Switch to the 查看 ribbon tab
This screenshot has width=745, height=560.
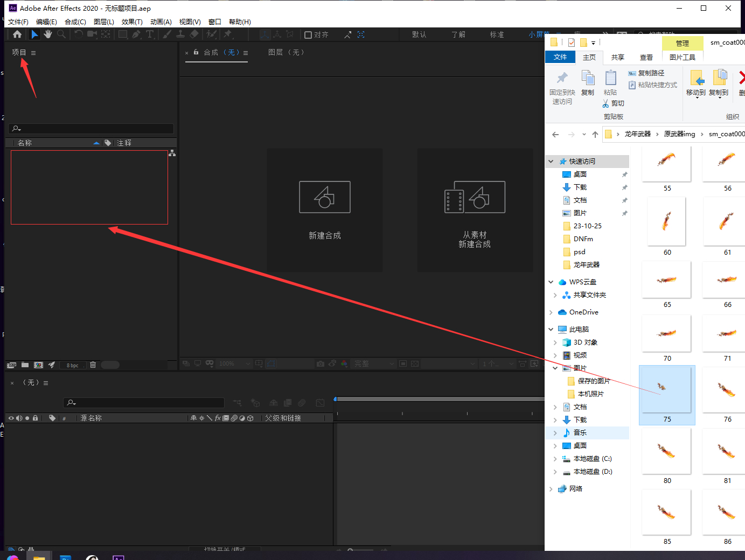point(646,57)
